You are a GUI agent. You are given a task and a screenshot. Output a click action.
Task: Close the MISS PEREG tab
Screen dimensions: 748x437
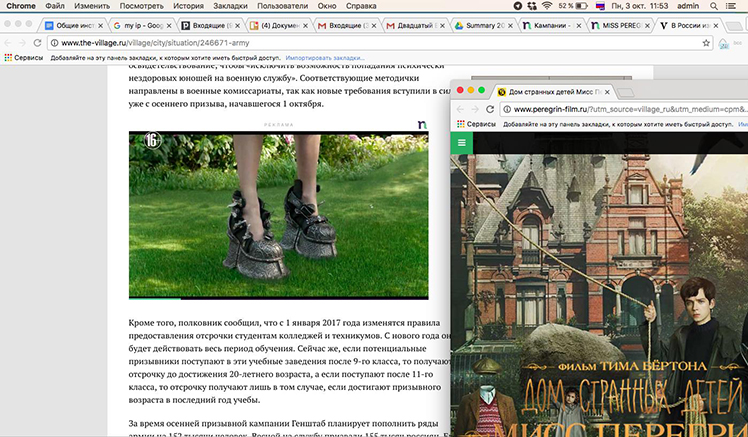647,26
